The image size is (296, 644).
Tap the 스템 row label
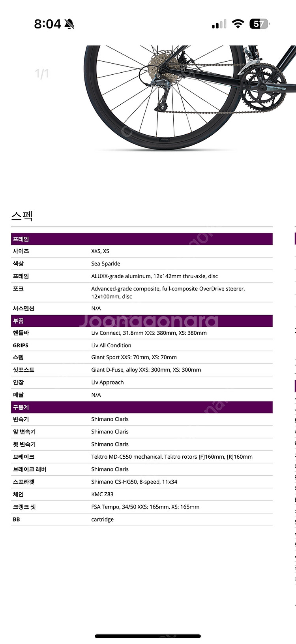point(18,357)
